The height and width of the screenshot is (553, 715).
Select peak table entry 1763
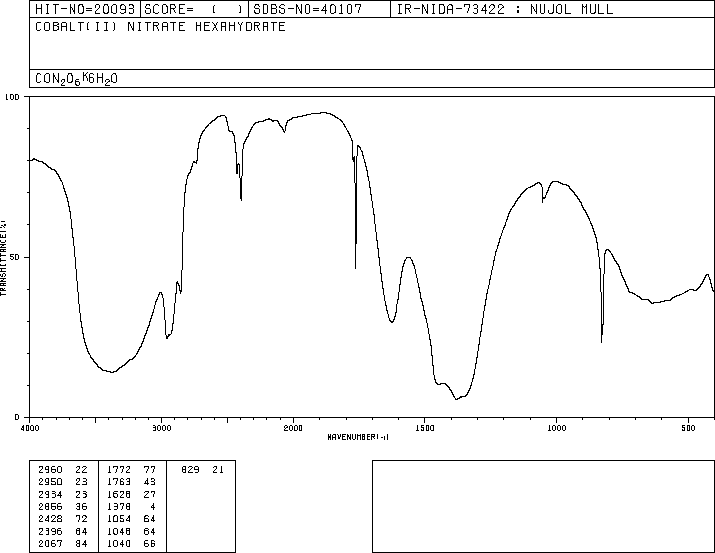(119, 482)
